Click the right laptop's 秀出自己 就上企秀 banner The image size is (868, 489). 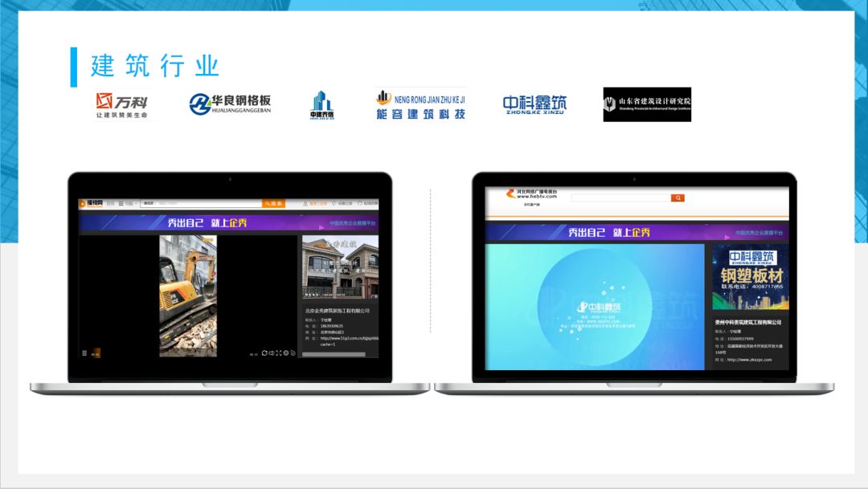637,232
